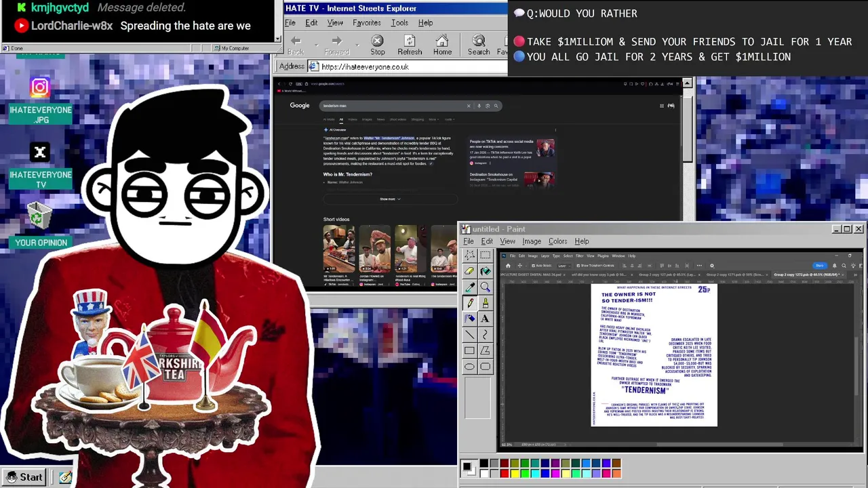Clear the Google search with the X icon

(x=468, y=106)
